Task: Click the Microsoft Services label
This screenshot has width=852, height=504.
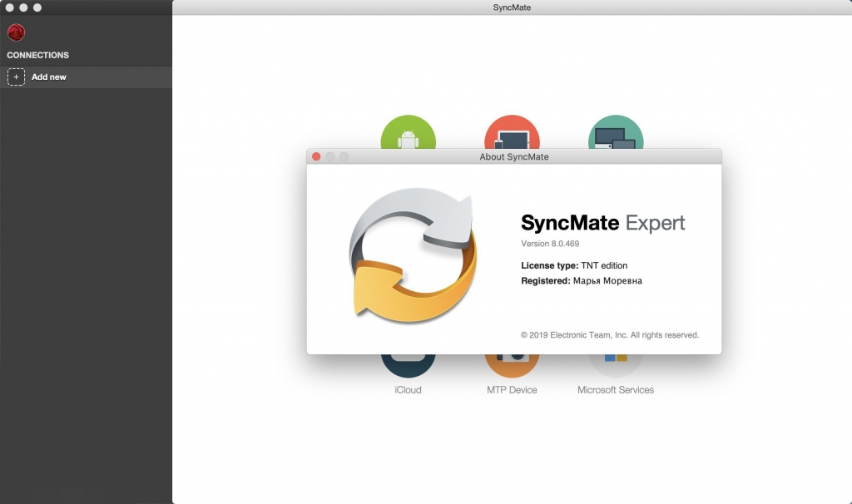Action: 616,390
